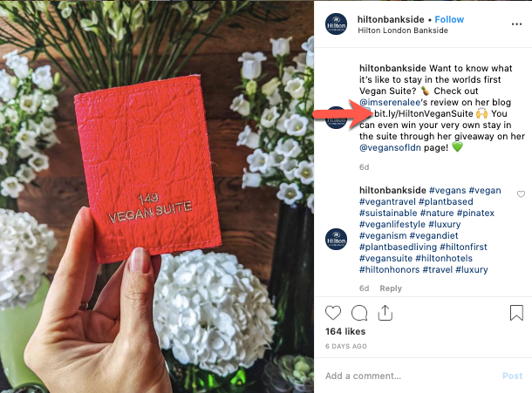Image resolution: width=532 pixels, height=393 pixels.
Task: View the 164 likes list
Action: [345, 331]
